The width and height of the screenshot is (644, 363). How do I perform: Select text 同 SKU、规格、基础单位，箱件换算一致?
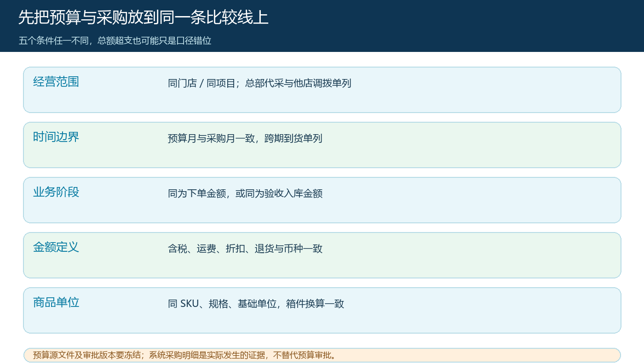256,304
